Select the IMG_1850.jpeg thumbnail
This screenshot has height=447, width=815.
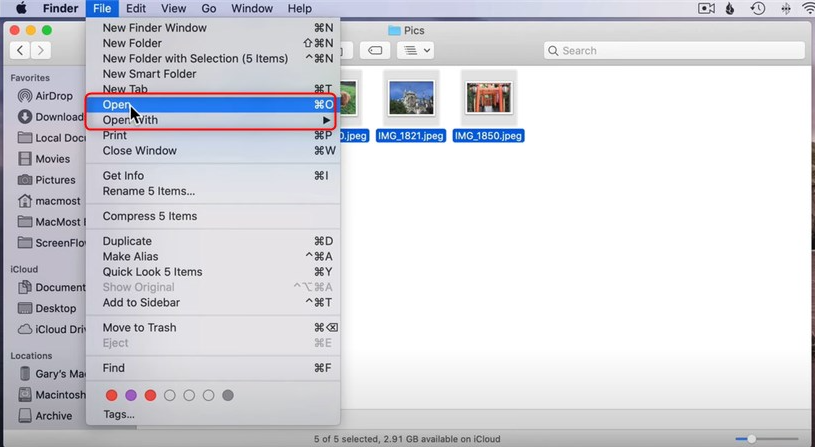tap(489, 98)
